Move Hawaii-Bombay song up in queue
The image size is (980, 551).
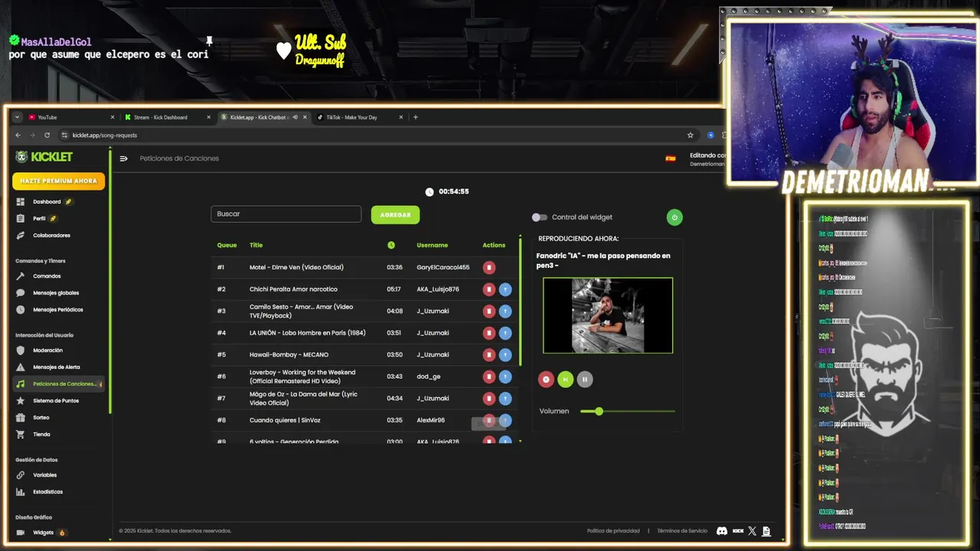tap(505, 355)
